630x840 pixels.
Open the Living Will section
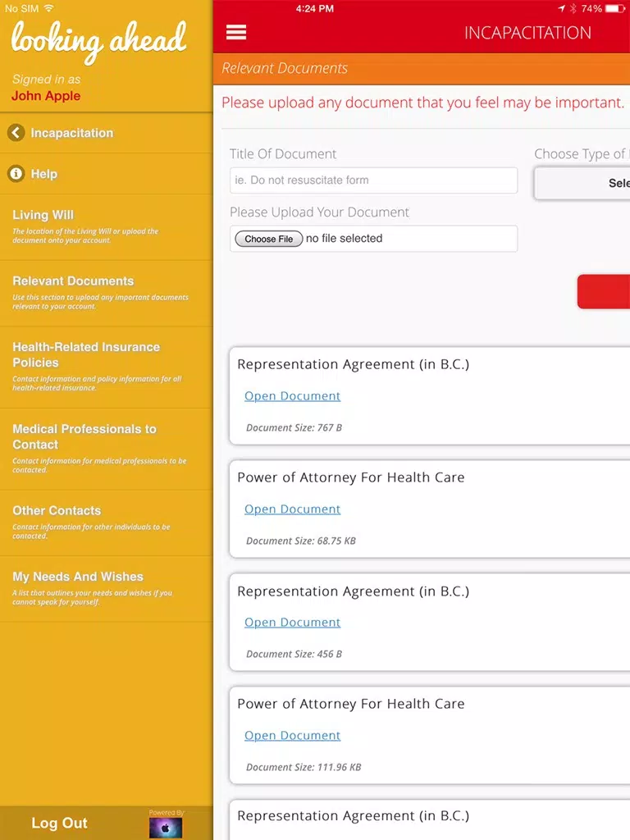coord(107,227)
